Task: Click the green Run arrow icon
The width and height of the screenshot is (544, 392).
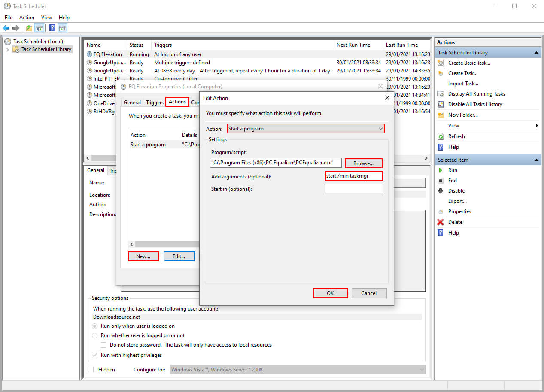Action: pos(441,170)
